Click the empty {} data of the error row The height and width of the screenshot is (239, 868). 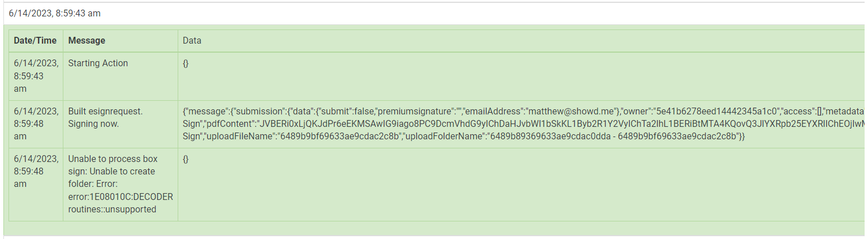pyautogui.click(x=186, y=159)
